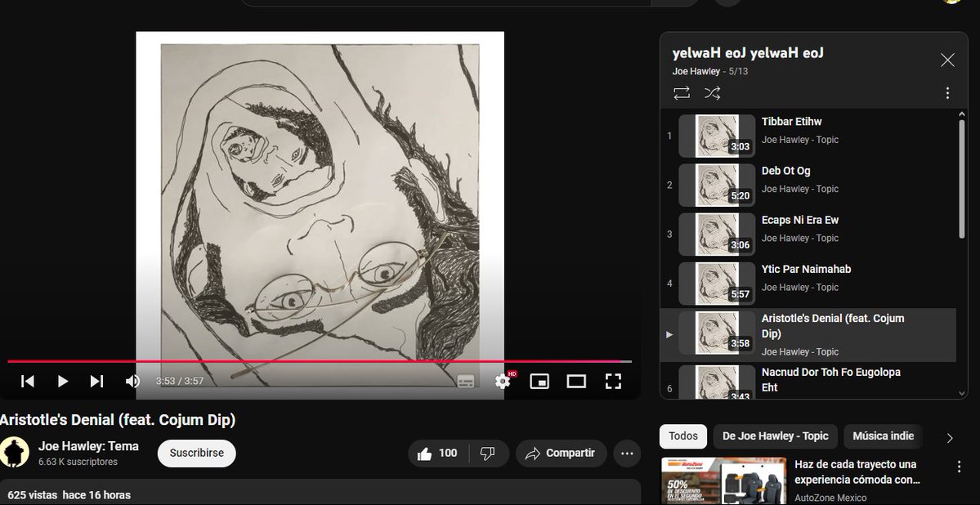The image size is (980, 505).
Task: Activate miniplayer mode icon
Action: point(539,382)
